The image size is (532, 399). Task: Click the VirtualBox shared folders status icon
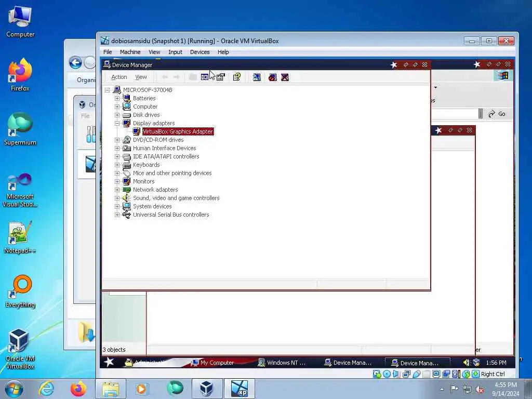click(x=427, y=374)
